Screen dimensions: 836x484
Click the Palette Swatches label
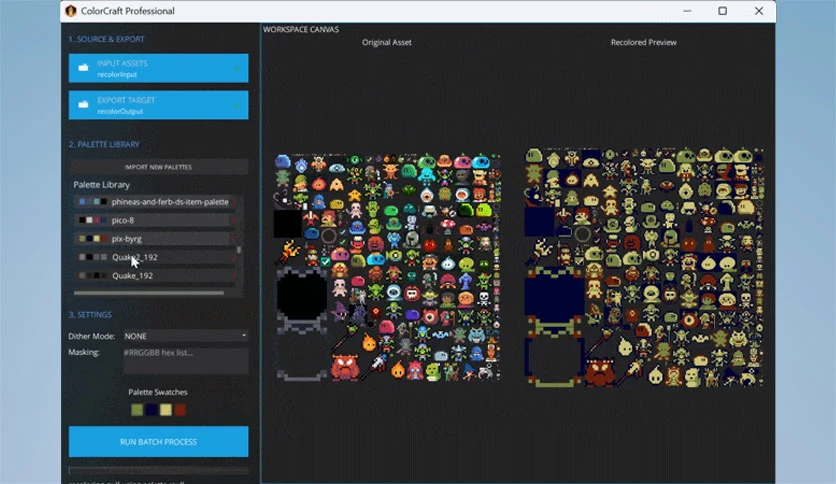(158, 392)
